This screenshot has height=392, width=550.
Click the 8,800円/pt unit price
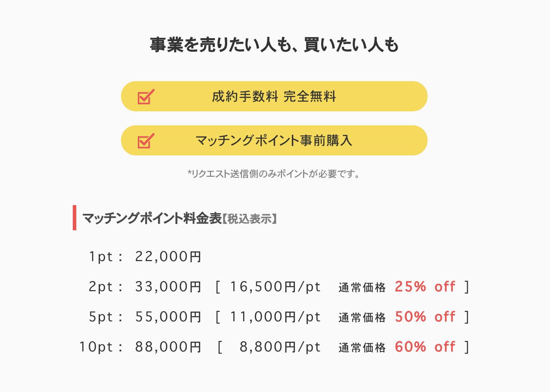coord(280,347)
